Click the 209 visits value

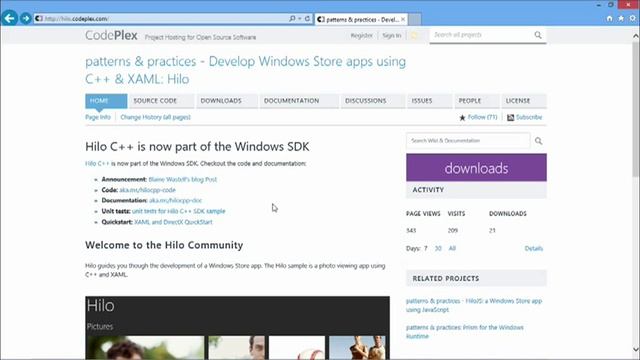pos(452,231)
